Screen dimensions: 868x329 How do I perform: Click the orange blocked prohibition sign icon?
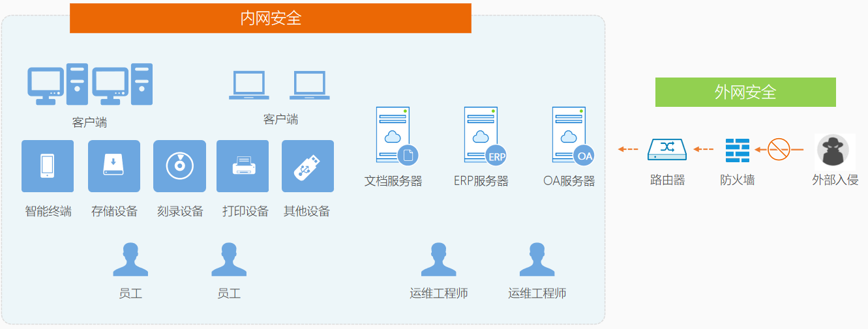[779, 149]
